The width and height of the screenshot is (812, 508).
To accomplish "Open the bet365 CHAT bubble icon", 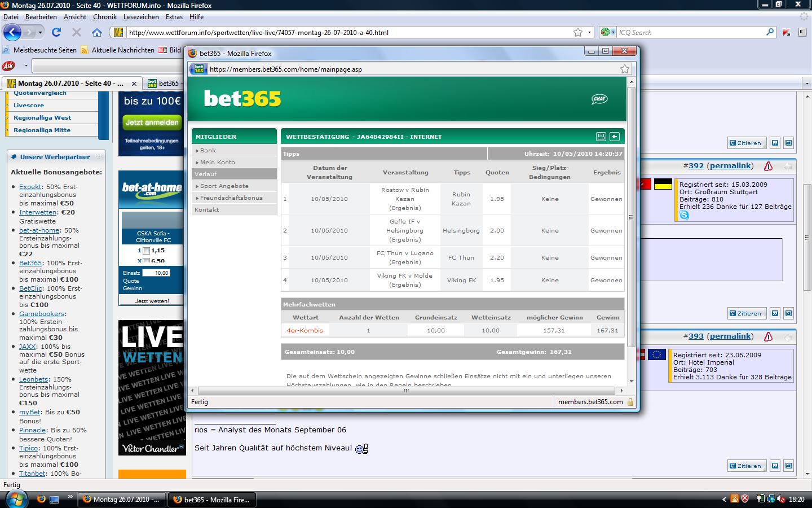I will [599, 99].
